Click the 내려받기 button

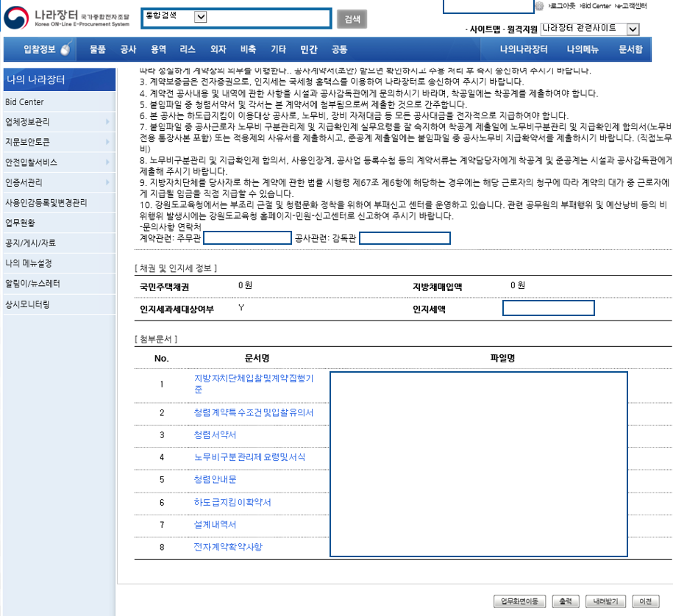coord(605,601)
